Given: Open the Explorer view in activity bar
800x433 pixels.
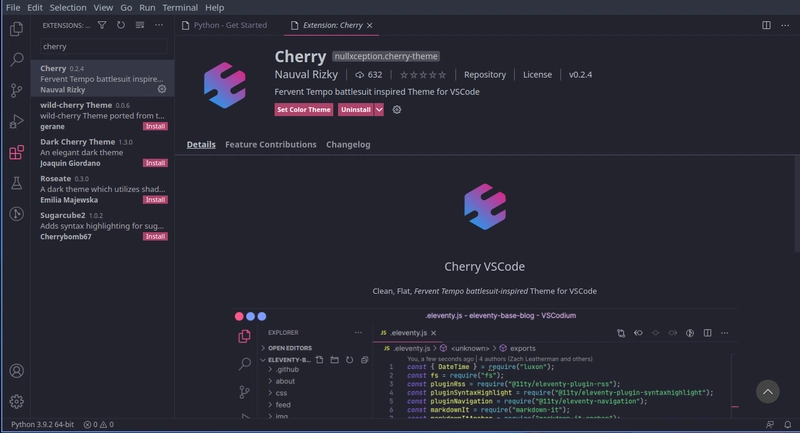Looking at the screenshot, I should pos(16,29).
